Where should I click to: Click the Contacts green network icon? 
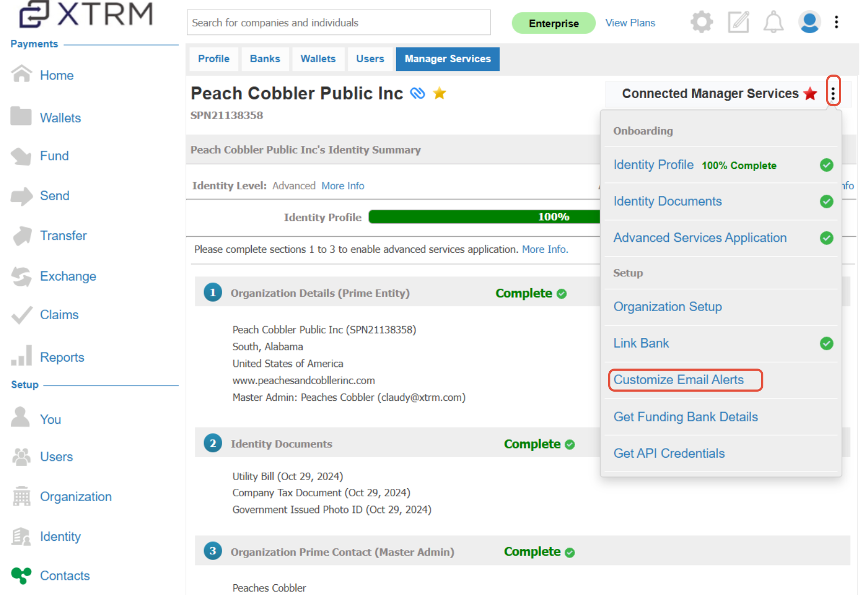click(x=21, y=576)
